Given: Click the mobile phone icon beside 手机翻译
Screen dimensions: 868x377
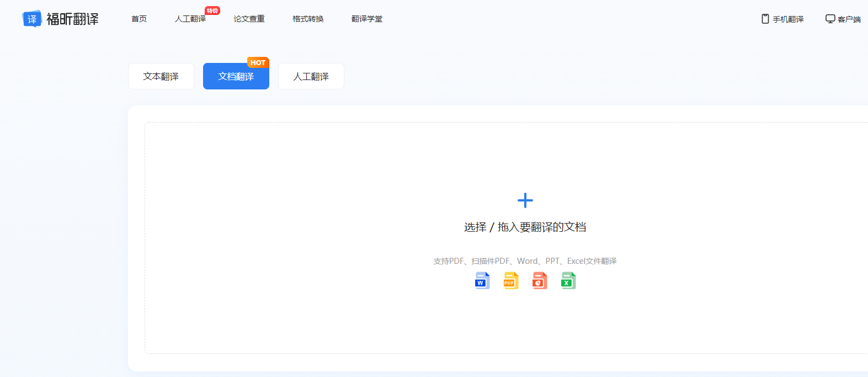Looking at the screenshot, I should pyautogui.click(x=765, y=19).
